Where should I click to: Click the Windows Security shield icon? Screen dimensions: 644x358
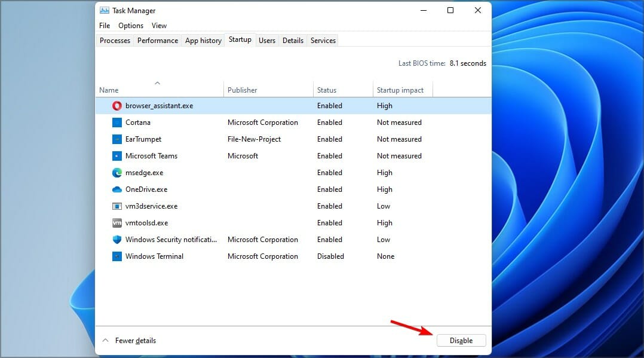pyautogui.click(x=117, y=240)
